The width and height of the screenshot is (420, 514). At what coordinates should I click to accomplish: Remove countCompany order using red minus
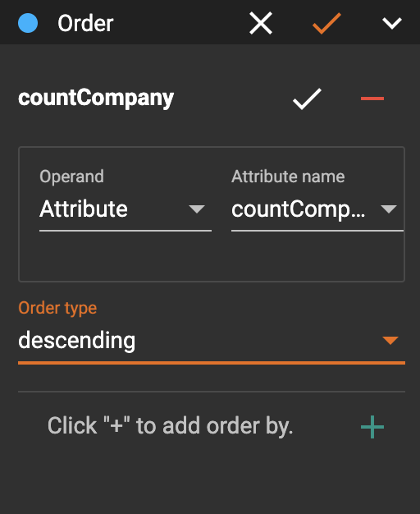click(x=372, y=99)
